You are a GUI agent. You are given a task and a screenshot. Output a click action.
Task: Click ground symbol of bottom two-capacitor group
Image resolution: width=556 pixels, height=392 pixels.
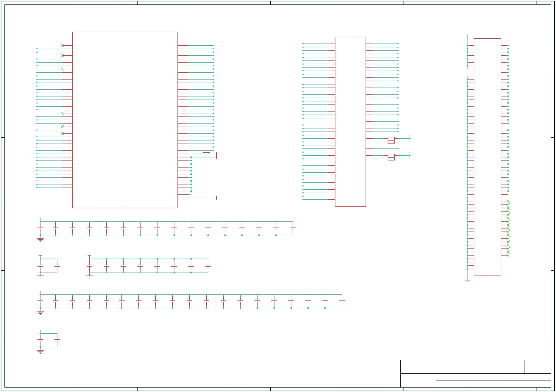point(40,351)
